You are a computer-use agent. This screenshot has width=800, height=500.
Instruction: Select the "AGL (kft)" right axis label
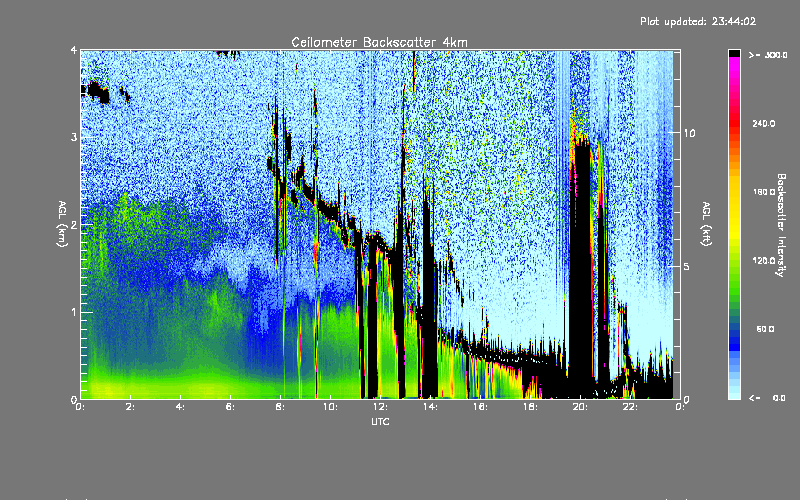coord(706,224)
